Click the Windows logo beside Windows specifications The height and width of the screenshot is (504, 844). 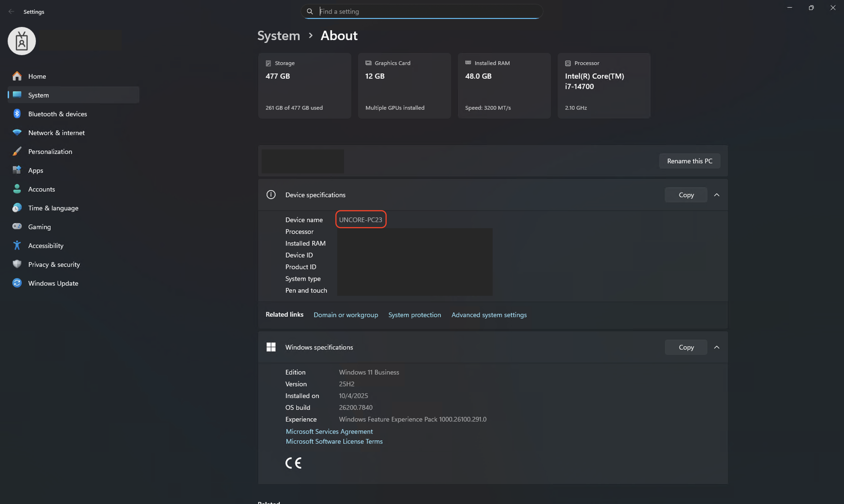click(x=271, y=347)
